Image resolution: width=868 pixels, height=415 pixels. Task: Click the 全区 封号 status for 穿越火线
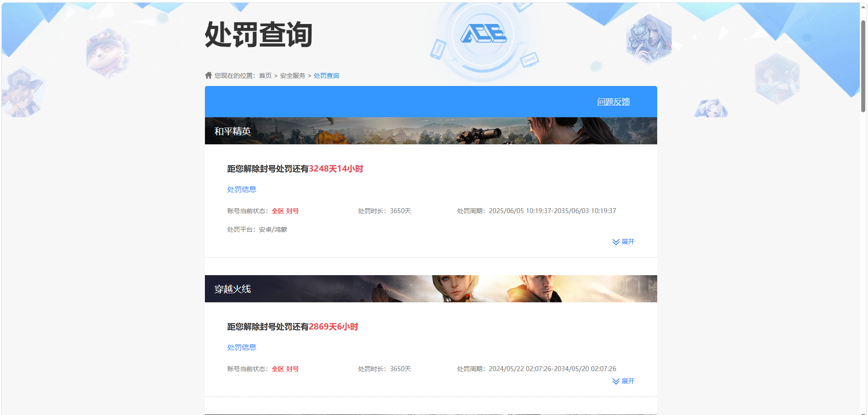click(x=285, y=369)
